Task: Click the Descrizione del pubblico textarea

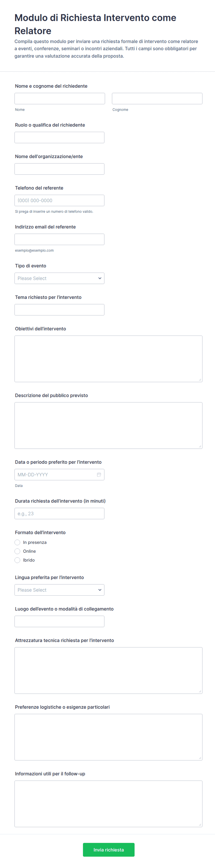Action: pyautogui.click(x=108, y=425)
